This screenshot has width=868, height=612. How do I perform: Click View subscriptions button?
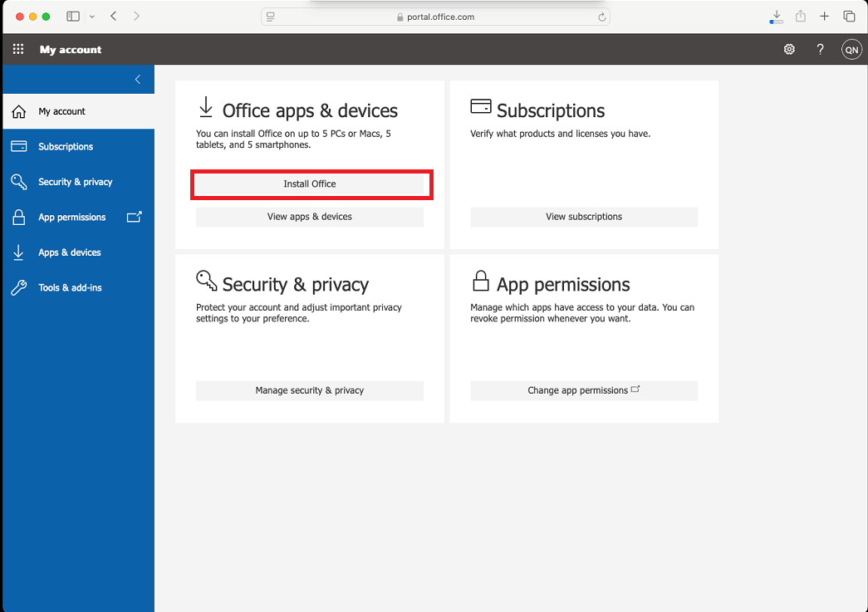583,217
